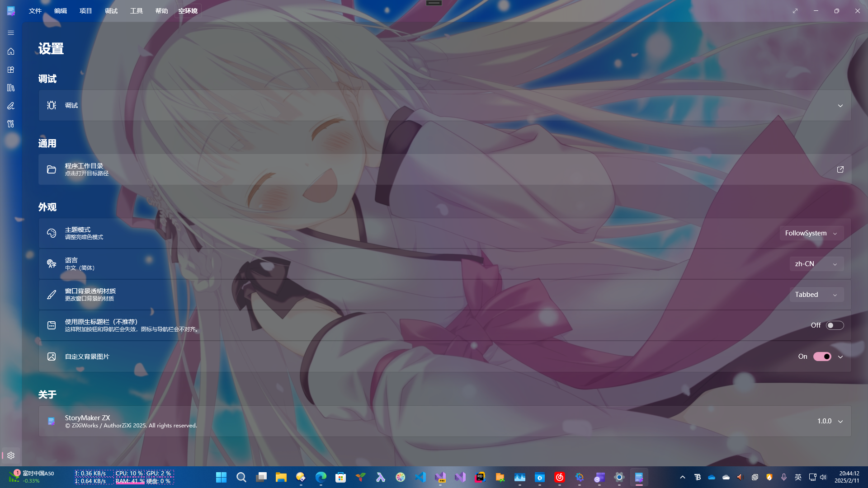Open the pen editor sidebar icon
Screen dimensions: 868x488
(x=11, y=106)
